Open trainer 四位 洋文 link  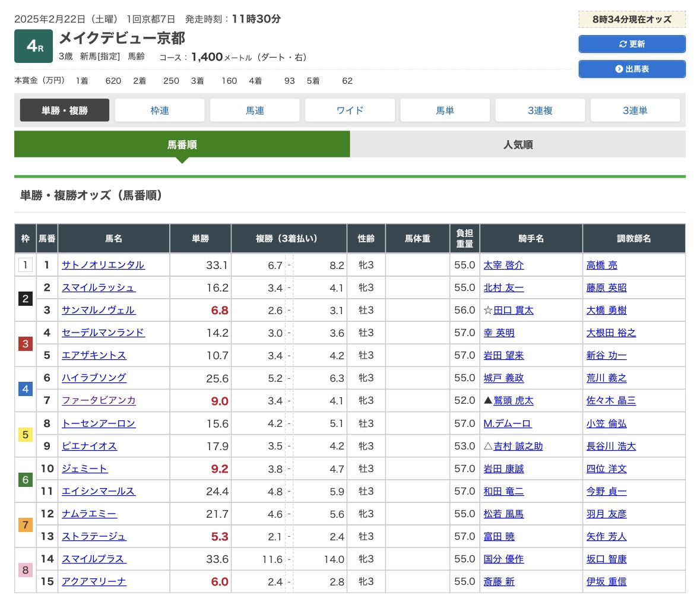click(x=606, y=469)
